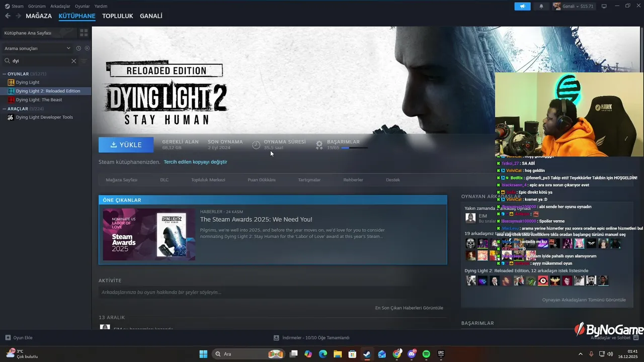This screenshot has width=644, height=362.
Task: Click Dying Light: The Beast red icon
Action: click(11, 100)
